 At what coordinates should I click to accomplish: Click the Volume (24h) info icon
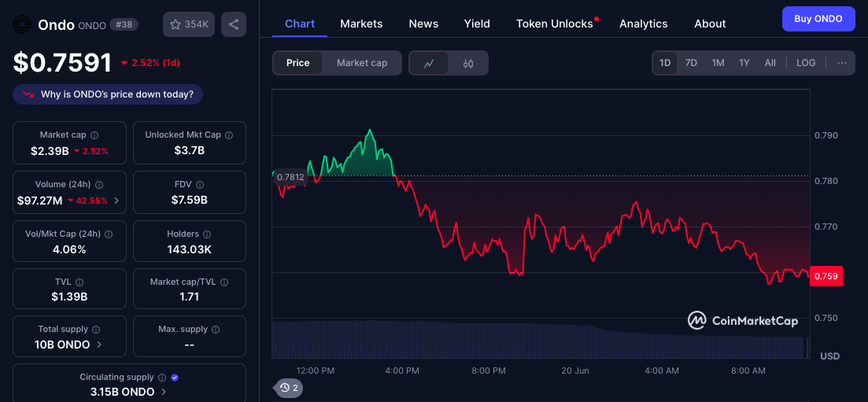pos(99,185)
